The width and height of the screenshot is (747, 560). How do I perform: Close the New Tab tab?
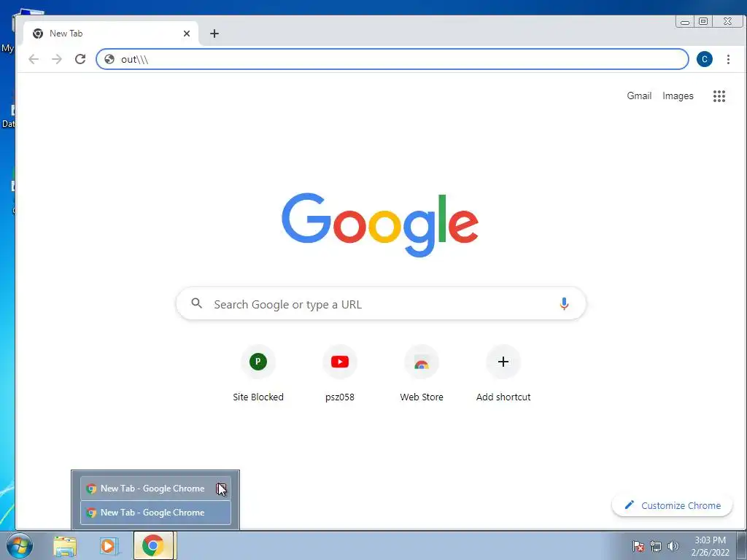(x=187, y=34)
